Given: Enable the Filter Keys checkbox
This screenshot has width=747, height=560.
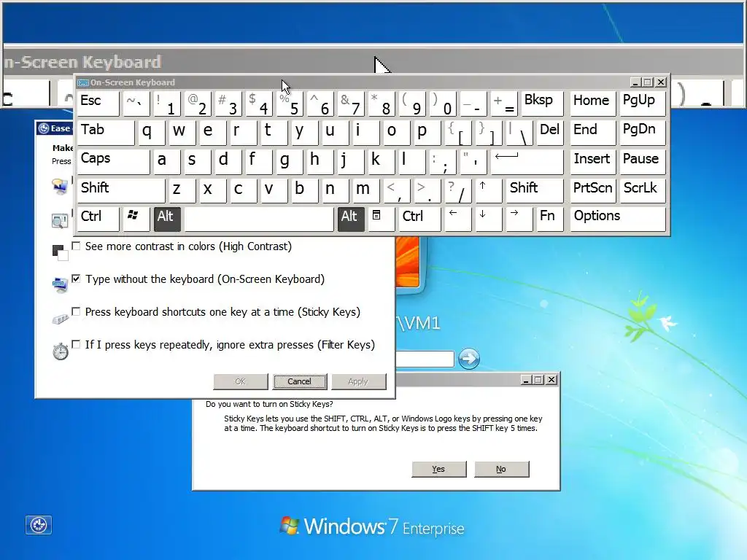Looking at the screenshot, I should coord(76,344).
